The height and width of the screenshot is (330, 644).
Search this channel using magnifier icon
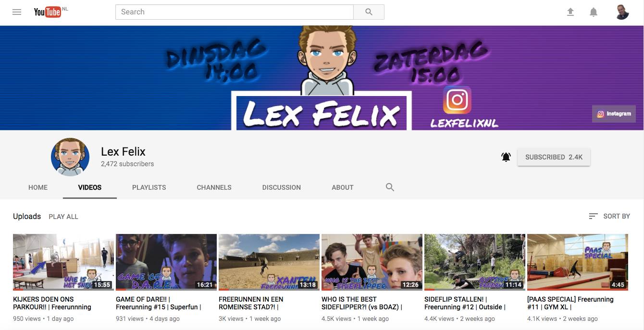tap(390, 187)
